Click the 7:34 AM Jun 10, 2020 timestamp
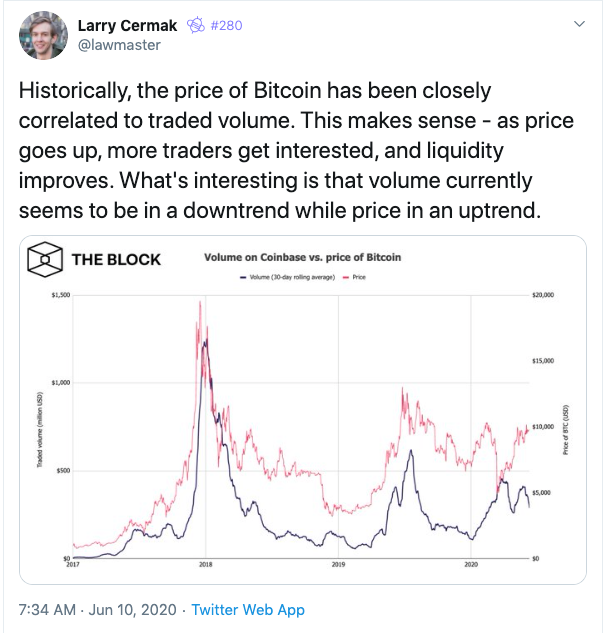 pos(98,610)
